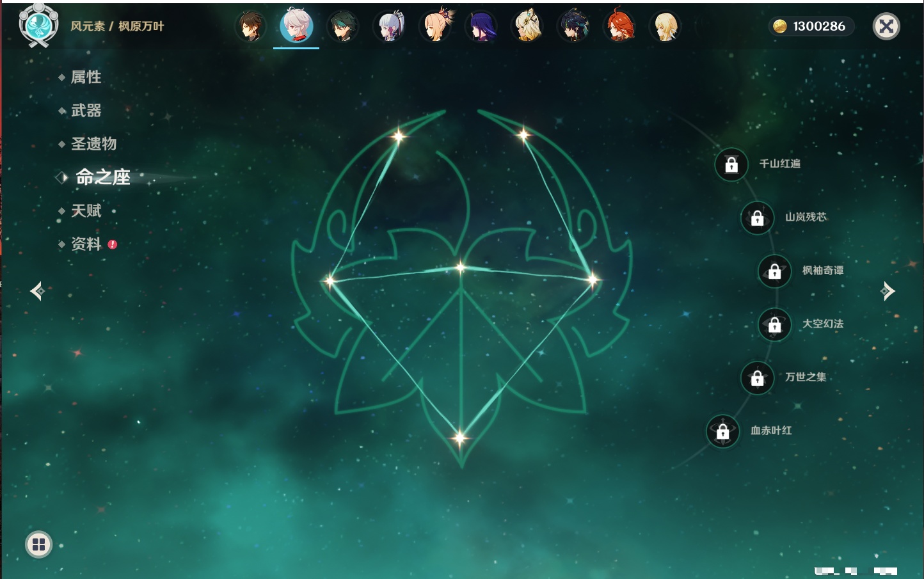
Task: Choose the third character portrait in the top row
Action: point(342,26)
